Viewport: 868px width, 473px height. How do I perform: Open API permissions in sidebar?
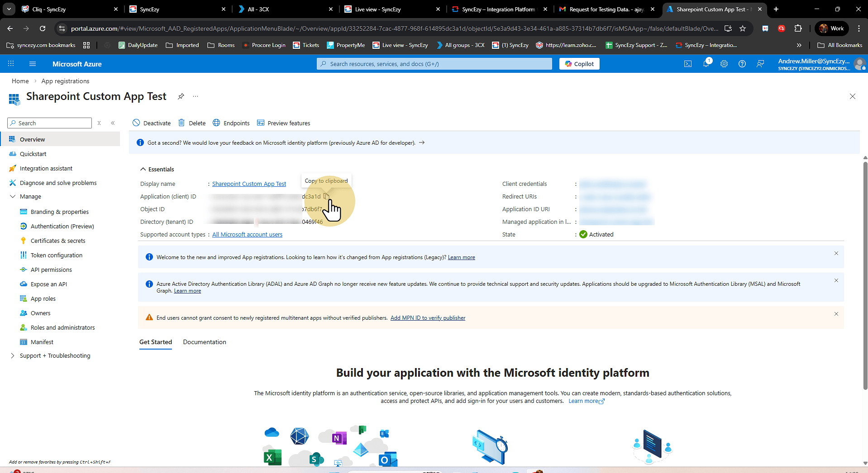tap(51, 270)
